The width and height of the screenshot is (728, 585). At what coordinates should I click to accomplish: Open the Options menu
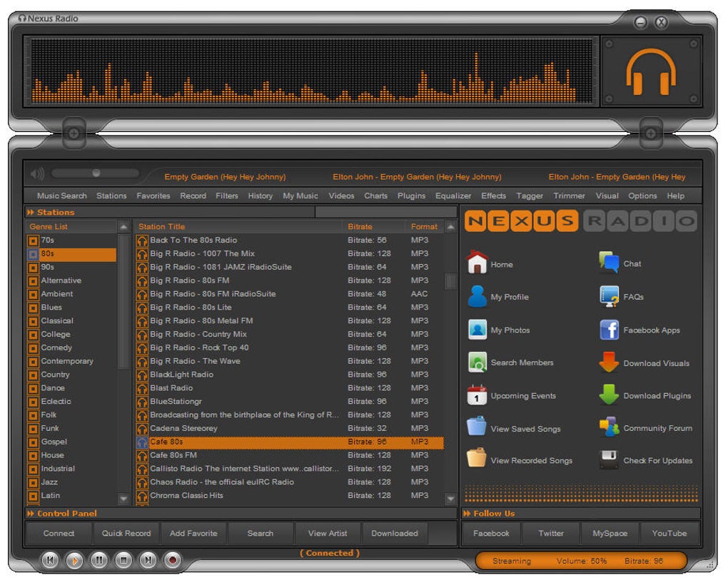[x=642, y=195]
